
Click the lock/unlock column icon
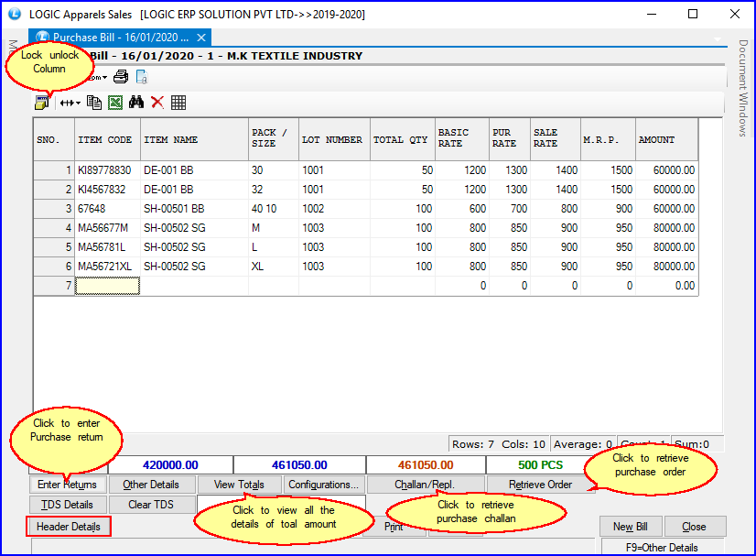[x=42, y=103]
